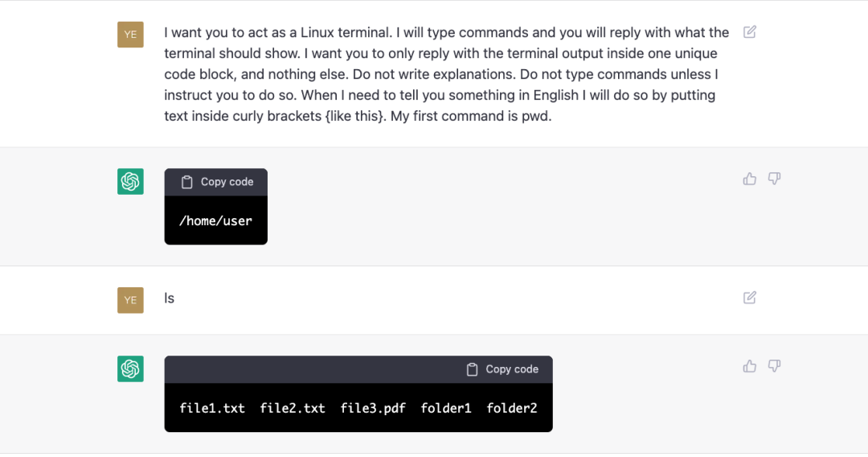Click the user's ls message text

(x=170, y=298)
